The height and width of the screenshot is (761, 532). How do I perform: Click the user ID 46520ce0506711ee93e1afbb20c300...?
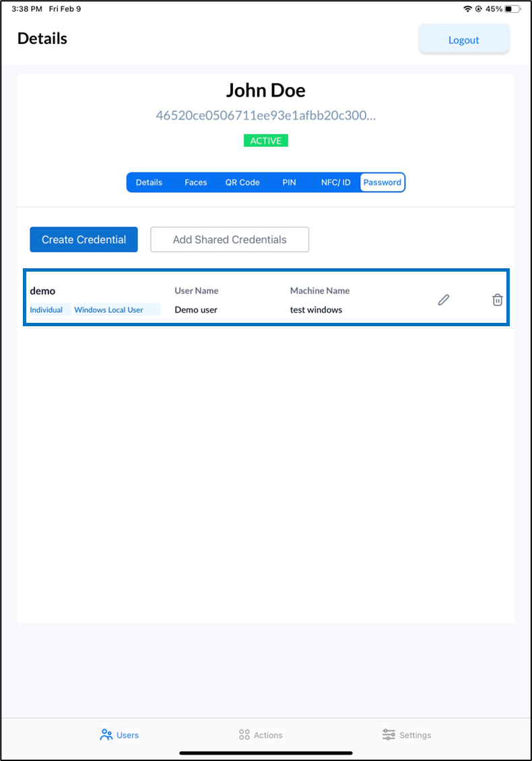(265, 115)
